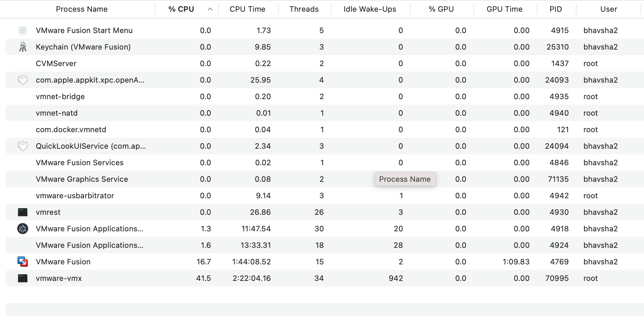Click the vmrest terminal icon

coord(23,212)
